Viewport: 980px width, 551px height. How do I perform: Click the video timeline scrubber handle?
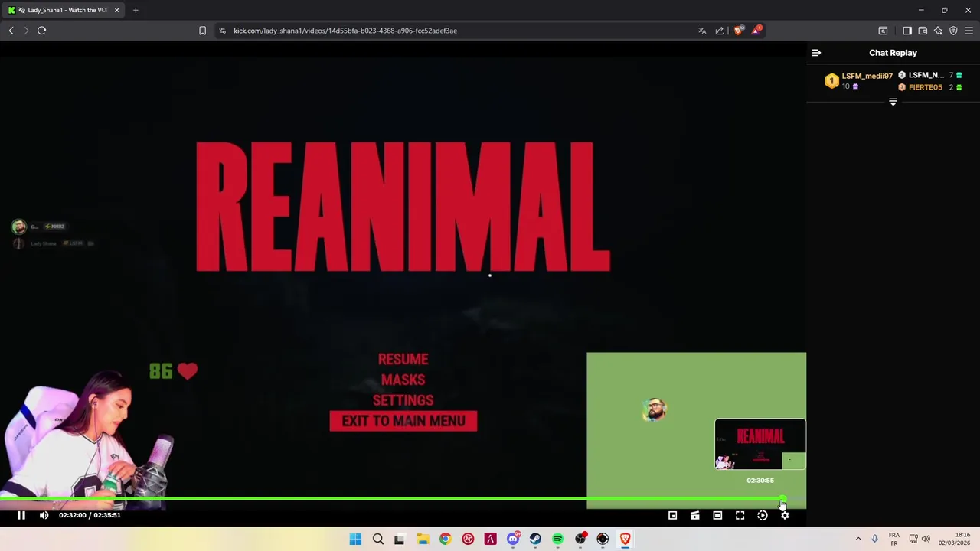coord(782,500)
